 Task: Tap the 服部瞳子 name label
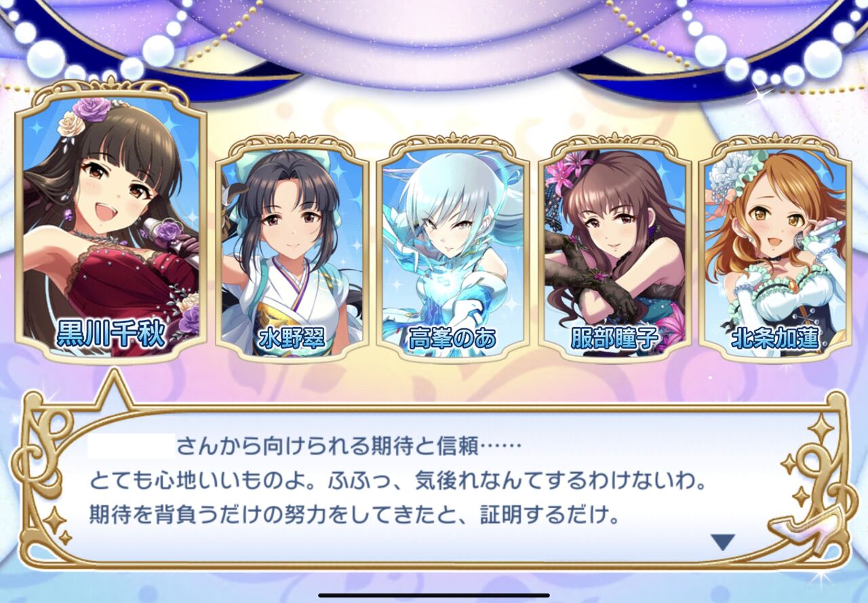pyautogui.click(x=614, y=338)
